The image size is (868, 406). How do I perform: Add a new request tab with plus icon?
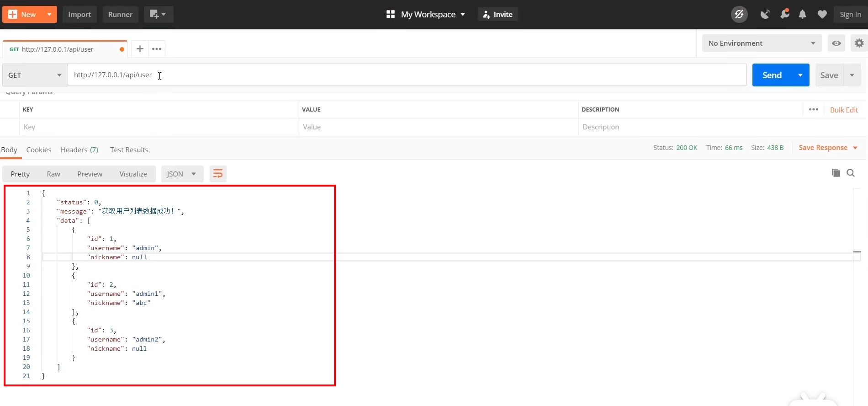tap(140, 48)
